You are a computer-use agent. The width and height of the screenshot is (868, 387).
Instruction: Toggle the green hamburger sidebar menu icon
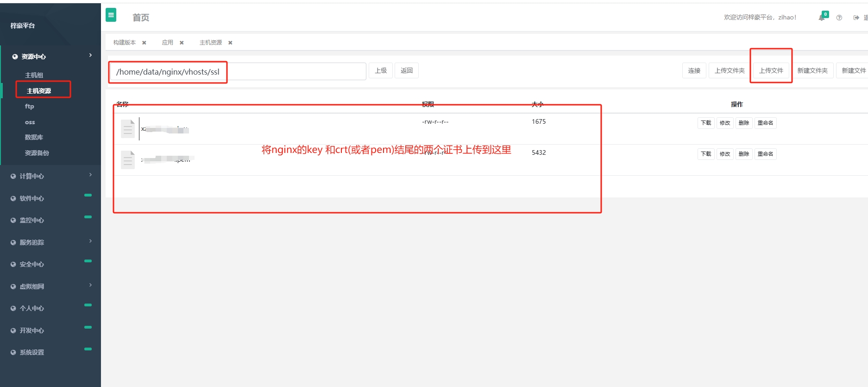[111, 15]
